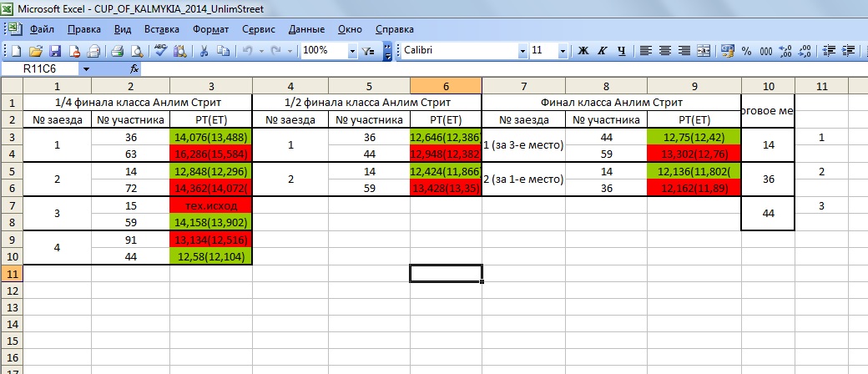The height and width of the screenshot is (374, 868).
Task: Click the Copy icon in toolbar
Action: [222, 51]
